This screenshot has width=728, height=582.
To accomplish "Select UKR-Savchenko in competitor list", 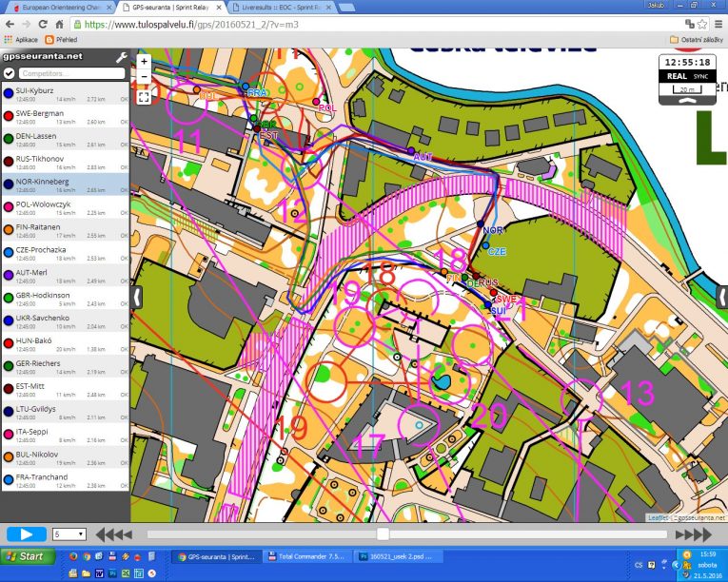I will tap(65, 321).
